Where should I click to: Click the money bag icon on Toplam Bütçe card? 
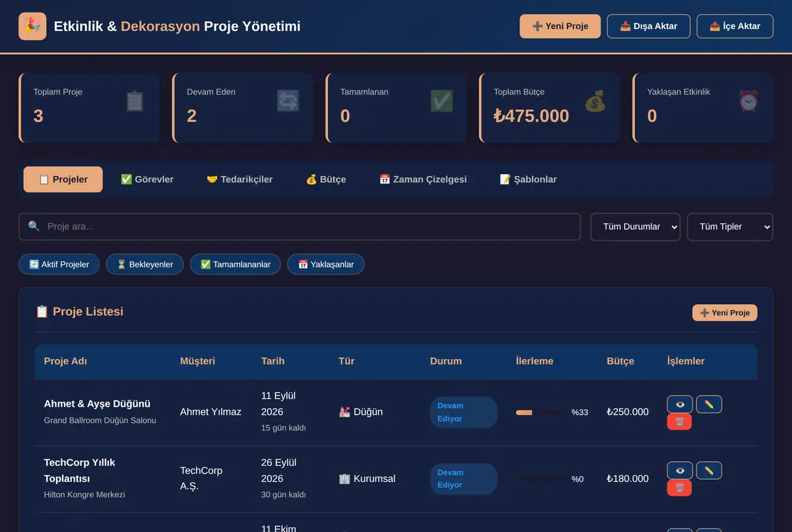[595, 101]
